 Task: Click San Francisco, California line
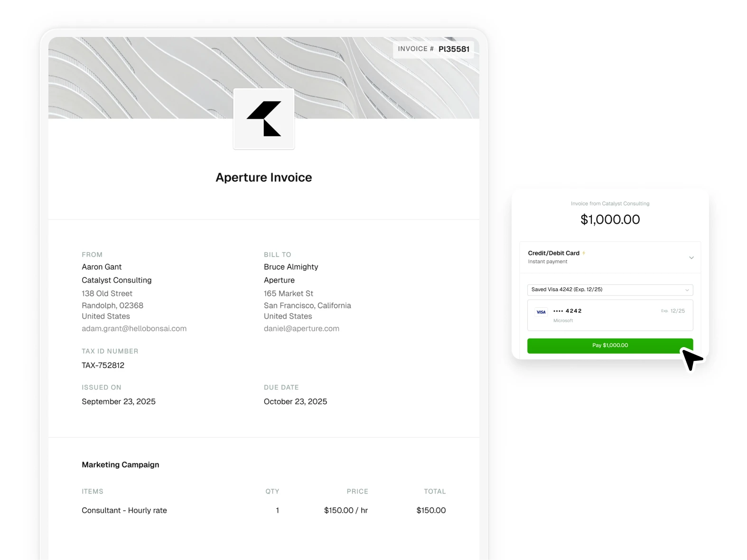point(308,306)
